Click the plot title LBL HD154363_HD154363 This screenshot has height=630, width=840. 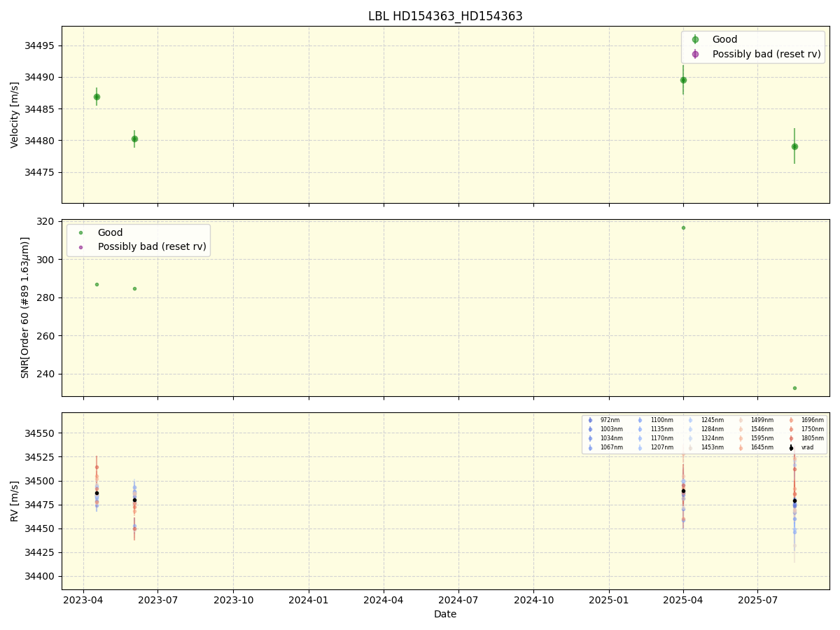445,16
